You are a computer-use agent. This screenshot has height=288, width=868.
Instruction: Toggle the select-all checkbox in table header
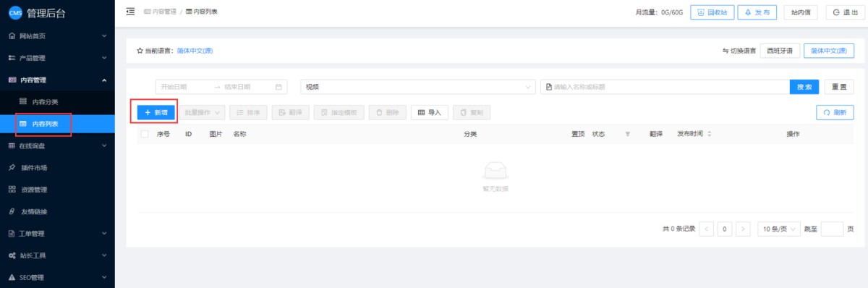point(145,134)
